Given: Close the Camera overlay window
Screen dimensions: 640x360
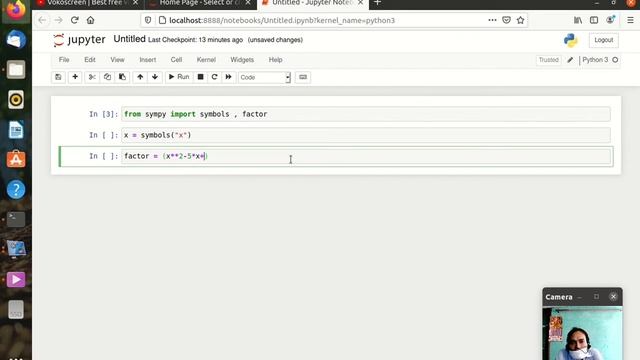Looking at the screenshot, I should click(x=613, y=297).
